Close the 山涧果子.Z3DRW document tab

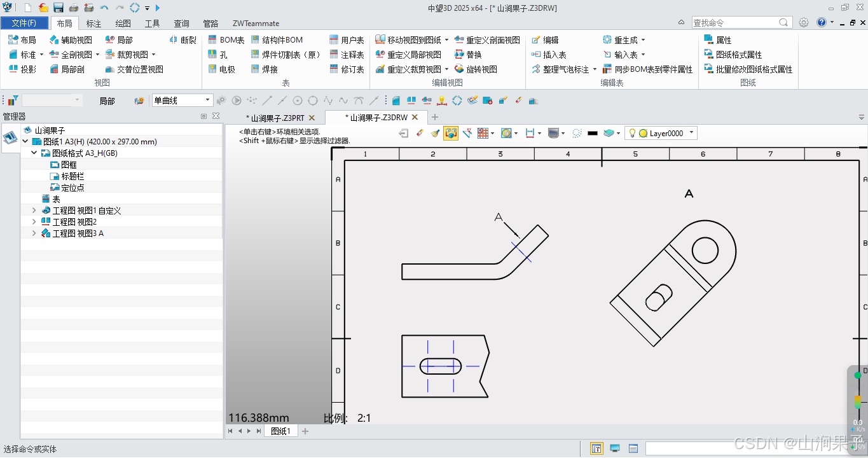coord(415,117)
